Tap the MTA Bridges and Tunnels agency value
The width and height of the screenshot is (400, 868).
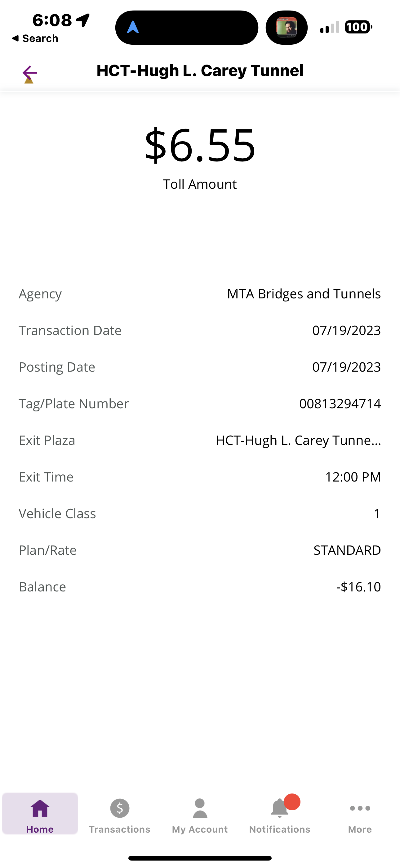point(304,294)
